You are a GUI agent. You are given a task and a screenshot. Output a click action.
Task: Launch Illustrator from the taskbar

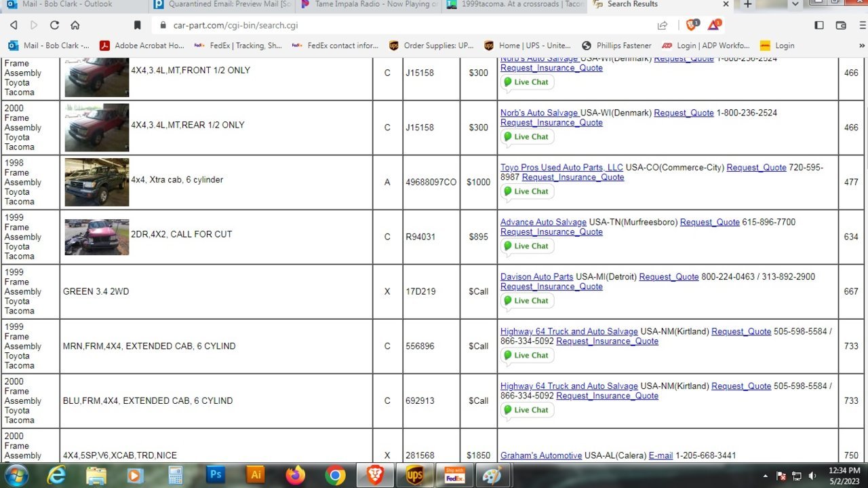(x=256, y=475)
